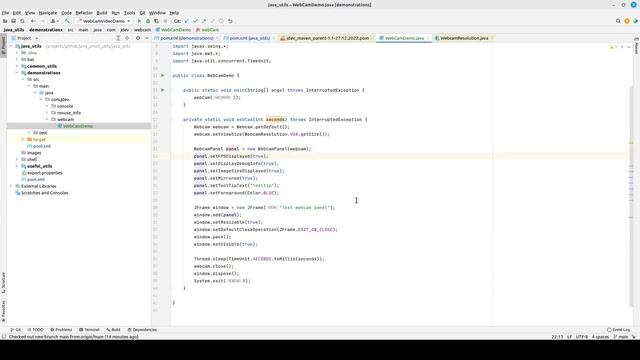Screen dimensions: 640x360
Task: Open Project panel settings gear
Action: pyautogui.click(x=138, y=38)
